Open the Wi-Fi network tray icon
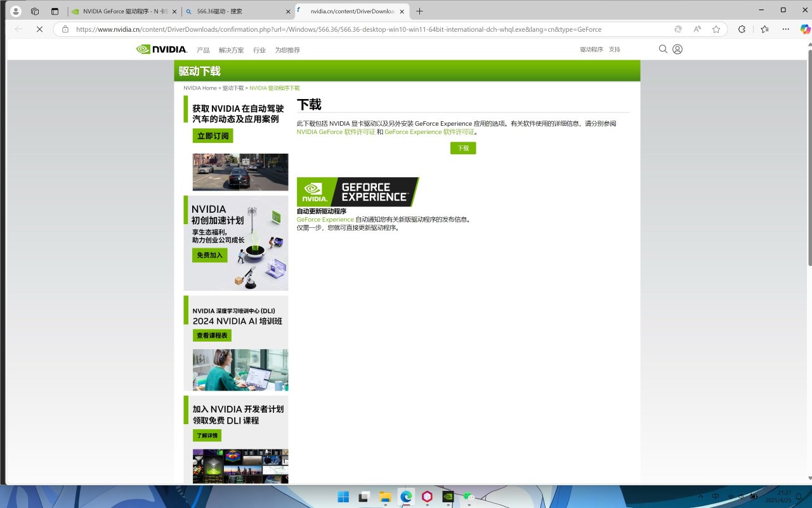 pos(730,497)
